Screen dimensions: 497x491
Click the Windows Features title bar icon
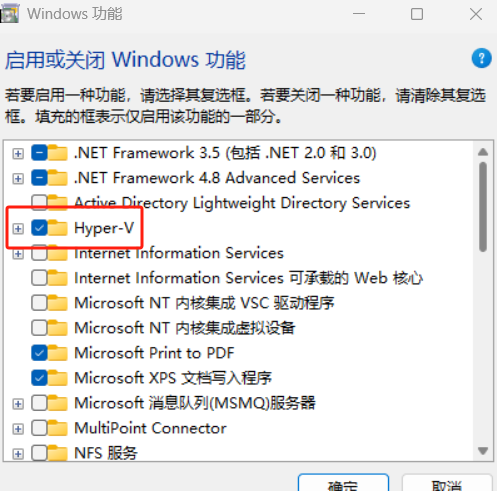point(9,13)
